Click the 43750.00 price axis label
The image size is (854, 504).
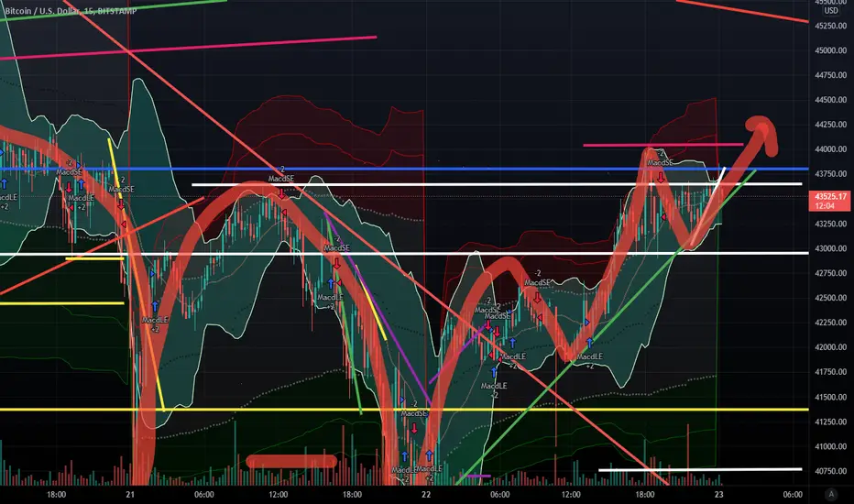pos(830,174)
